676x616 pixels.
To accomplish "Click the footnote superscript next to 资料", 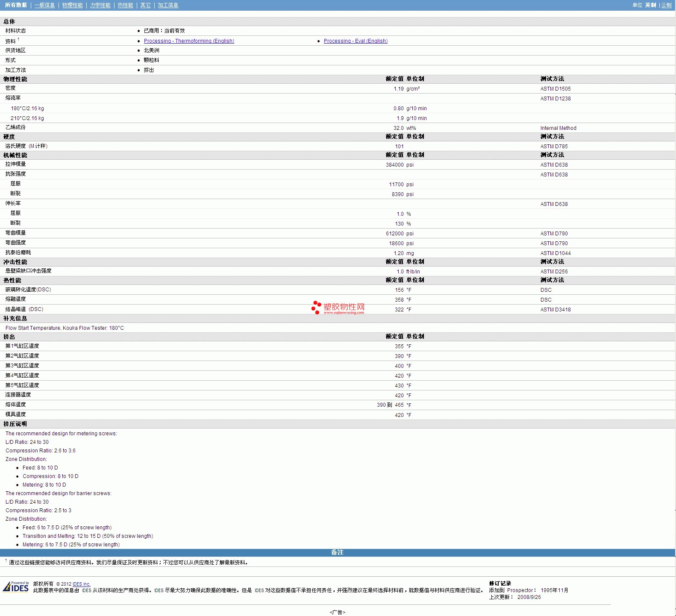I will point(18,39).
